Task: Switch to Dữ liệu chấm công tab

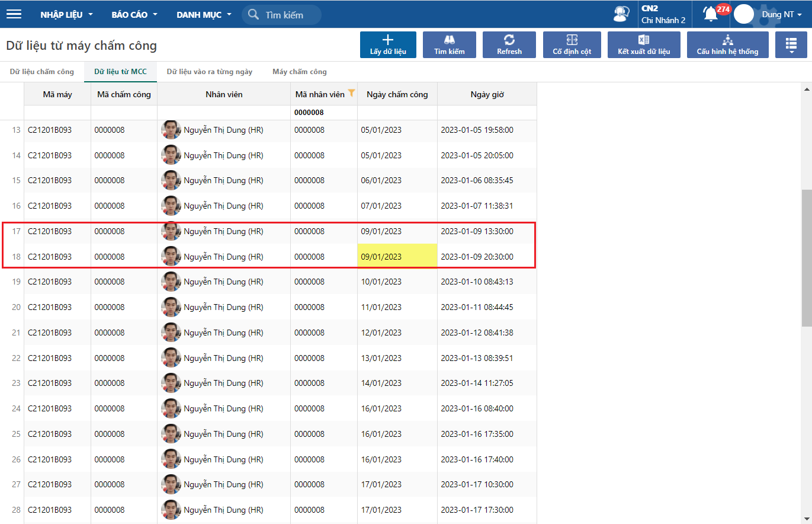Action: click(42, 72)
